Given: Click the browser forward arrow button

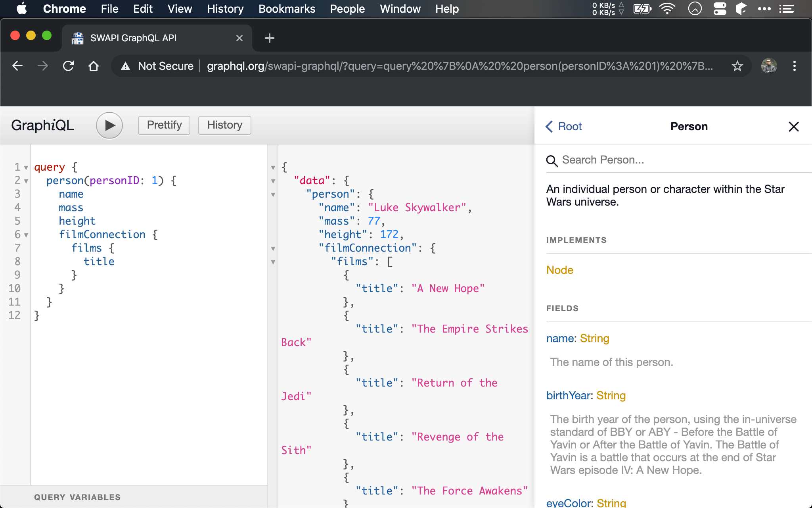Looking at the screenshot, I should [42, 65].
